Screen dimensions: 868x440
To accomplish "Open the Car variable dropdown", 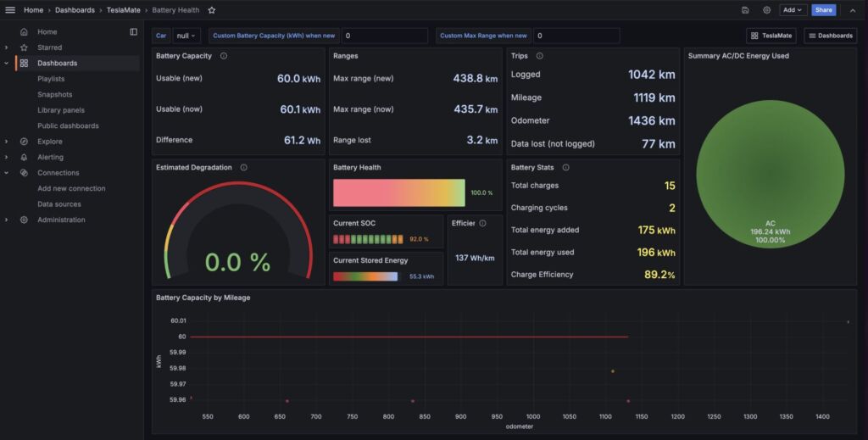I will pos(186,36).
